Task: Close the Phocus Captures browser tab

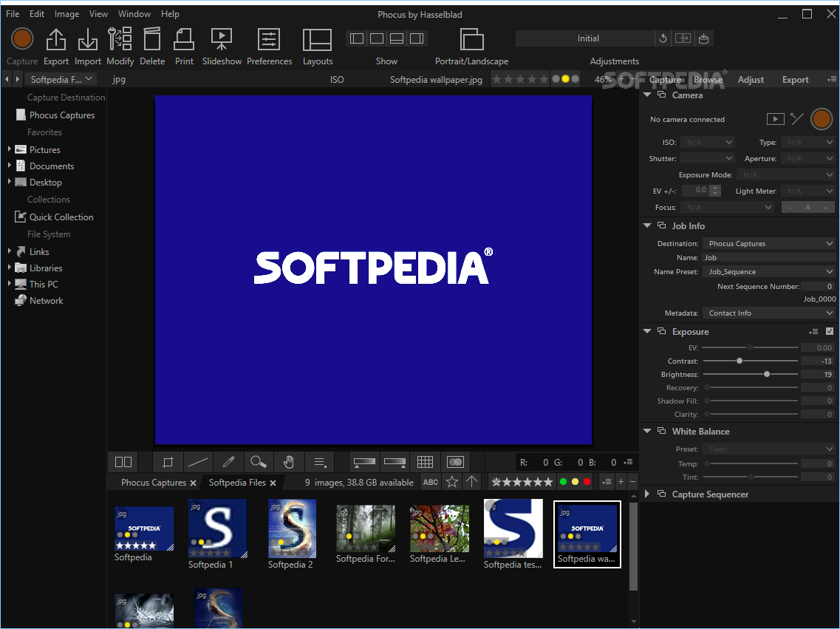Action: click(x=194, y=483)
